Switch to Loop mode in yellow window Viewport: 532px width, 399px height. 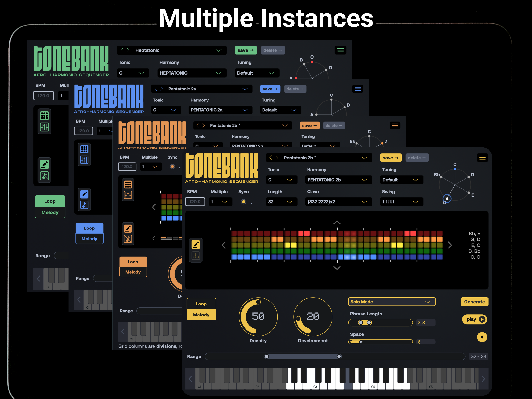201,304
